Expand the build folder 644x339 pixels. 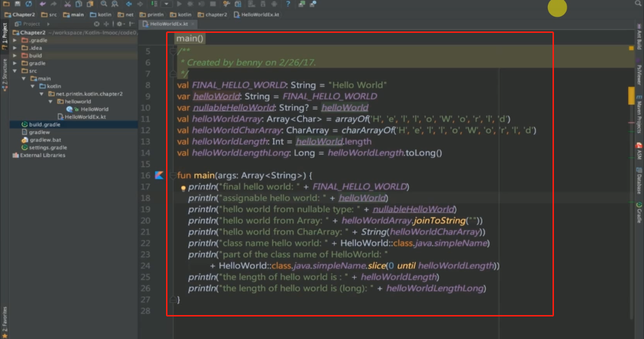click(x=15, y=55)
